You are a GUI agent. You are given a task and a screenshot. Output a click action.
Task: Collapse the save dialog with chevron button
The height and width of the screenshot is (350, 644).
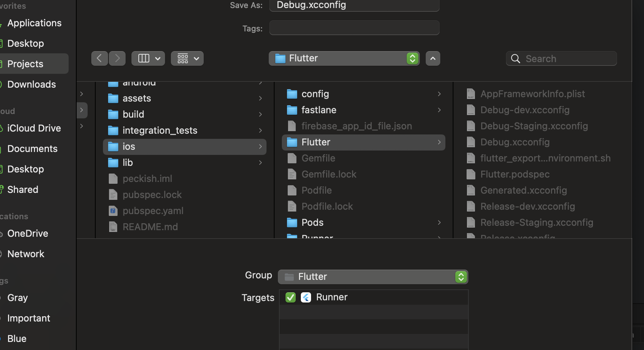pos(433,58)
